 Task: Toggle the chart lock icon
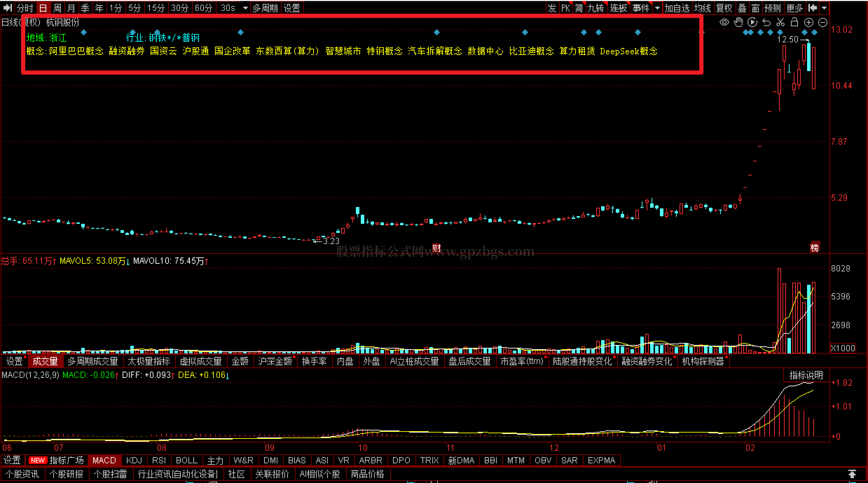click(x=794, y=22)
